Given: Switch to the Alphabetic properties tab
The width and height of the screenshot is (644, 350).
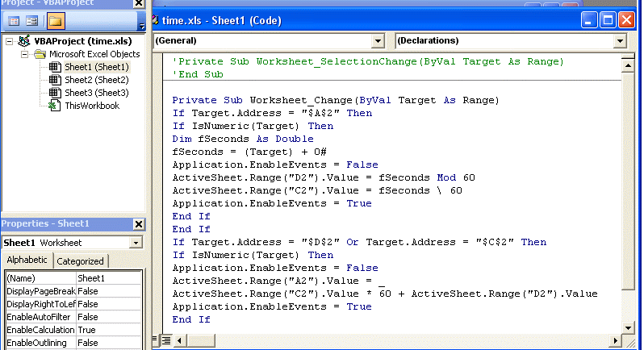Looking at the screenshot, I should point(27,260).
